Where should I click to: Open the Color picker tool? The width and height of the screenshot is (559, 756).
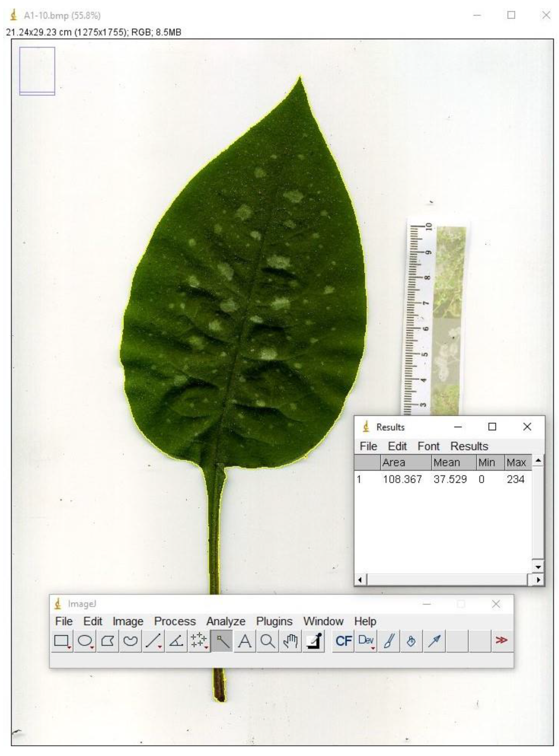[x=314, y=641]
